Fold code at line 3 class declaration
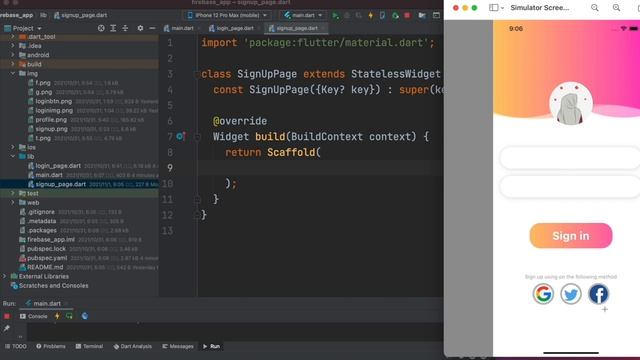 197,74
